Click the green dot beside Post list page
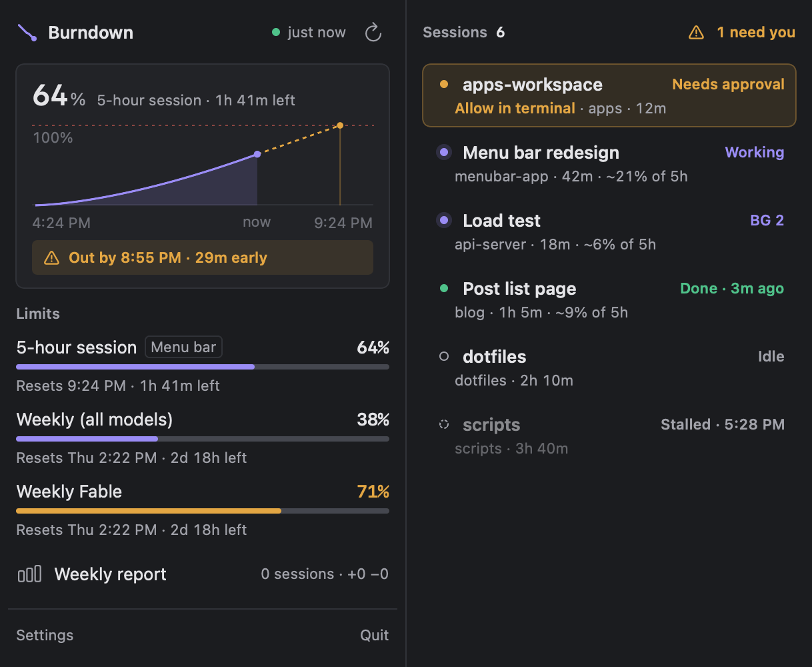This screenshot has height=667, width=812. point(444,289)
